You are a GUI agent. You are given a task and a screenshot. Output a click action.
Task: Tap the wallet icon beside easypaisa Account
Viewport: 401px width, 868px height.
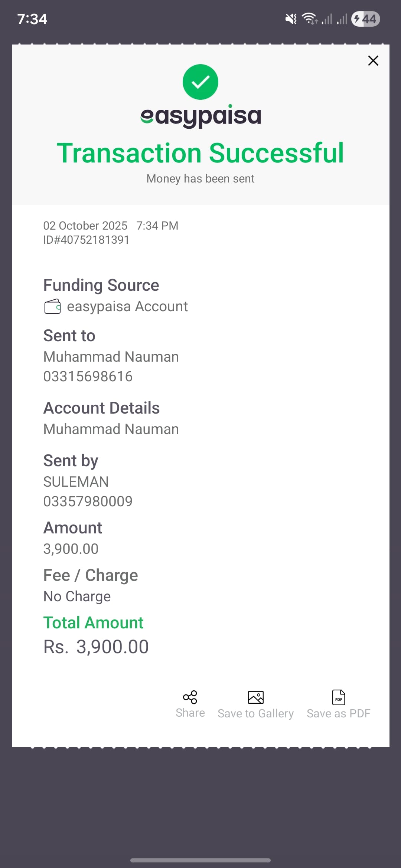pos(52,307)
